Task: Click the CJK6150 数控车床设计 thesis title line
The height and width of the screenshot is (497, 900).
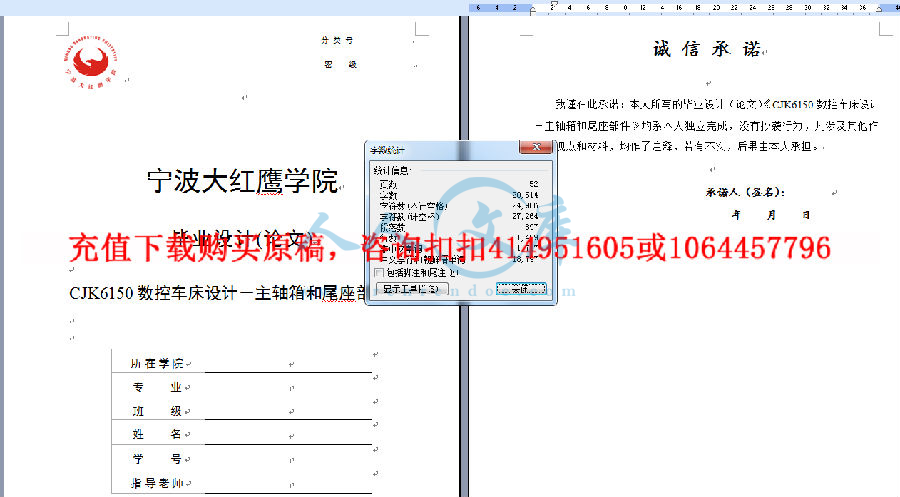Action: coord(218,293)
